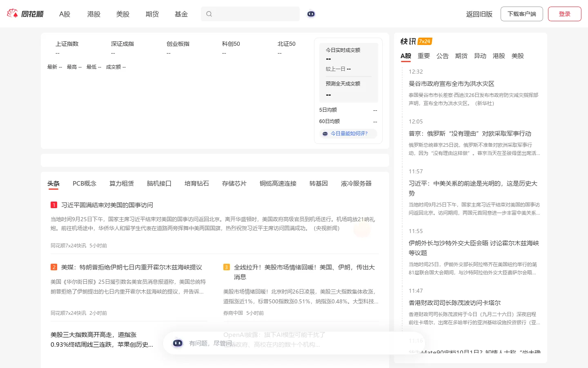The width and height of the screenshot is (588, 368).
Task: Switch to the 算力租赁 tab
Action: coord(122,184)
